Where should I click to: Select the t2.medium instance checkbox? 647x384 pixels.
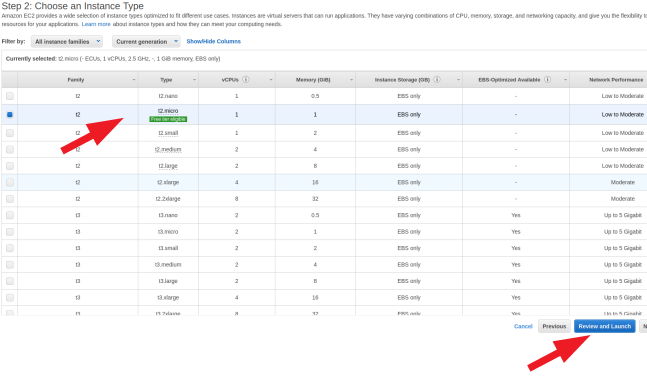coord(10,149)
